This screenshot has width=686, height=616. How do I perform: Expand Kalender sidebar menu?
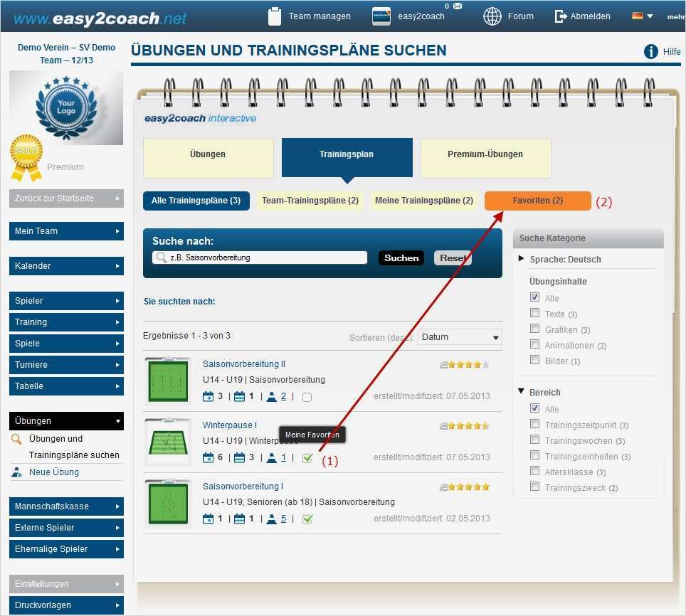66,266
